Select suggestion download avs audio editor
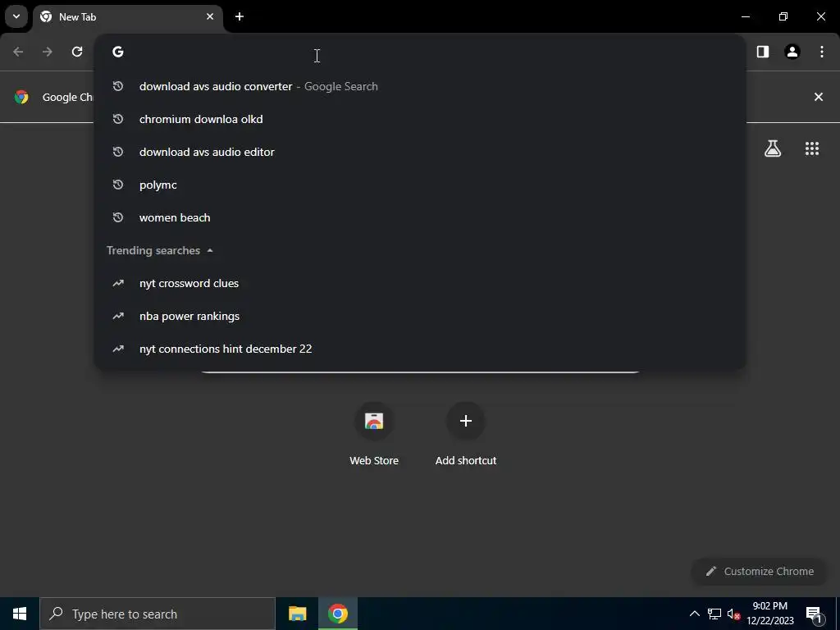The height and width of the screenshot is (630, 840). pyautogui.click(x=420, y=152)
